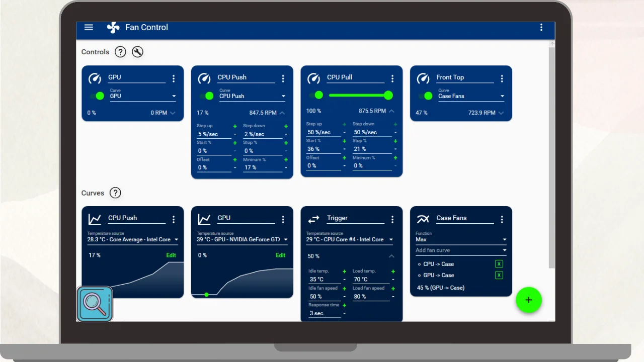Click the Curves help question mark icon
The width and height of the screenshot is (644, 362).
[115, 193]
